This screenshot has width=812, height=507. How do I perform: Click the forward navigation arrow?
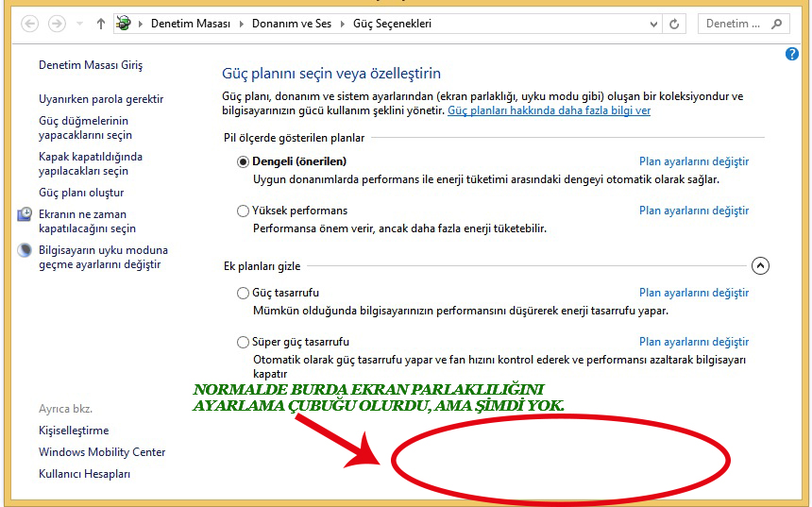pyautogui.click(x=57, y=24)
